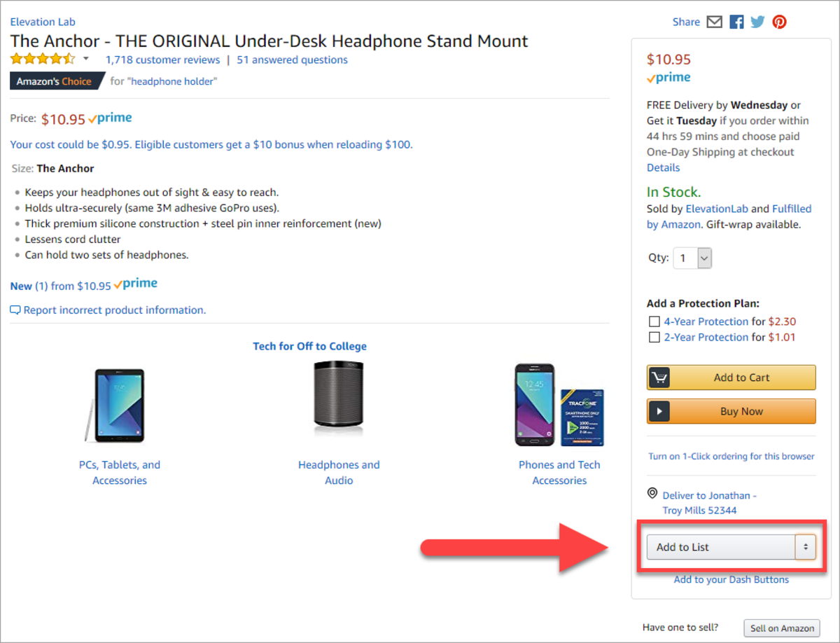Screen dimensions: 840x643
Task: Select the Headphones and Audio speaker image
Action: [339, 394]
